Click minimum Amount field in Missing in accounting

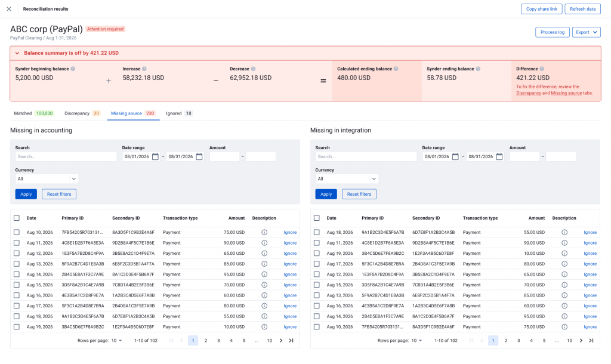224,157
